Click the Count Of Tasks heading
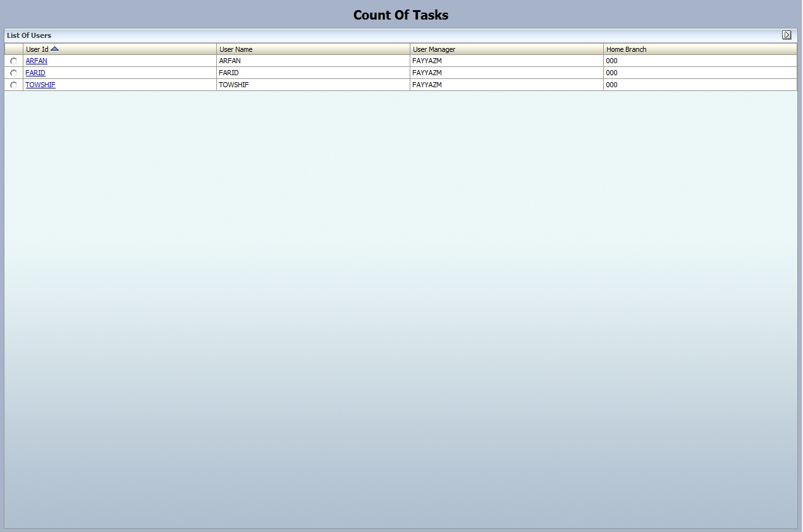 pyautogui.click(x=401, y=15)
